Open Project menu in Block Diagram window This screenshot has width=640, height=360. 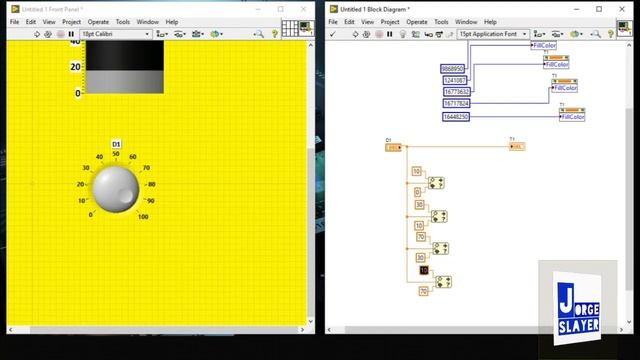coord(390,22)
